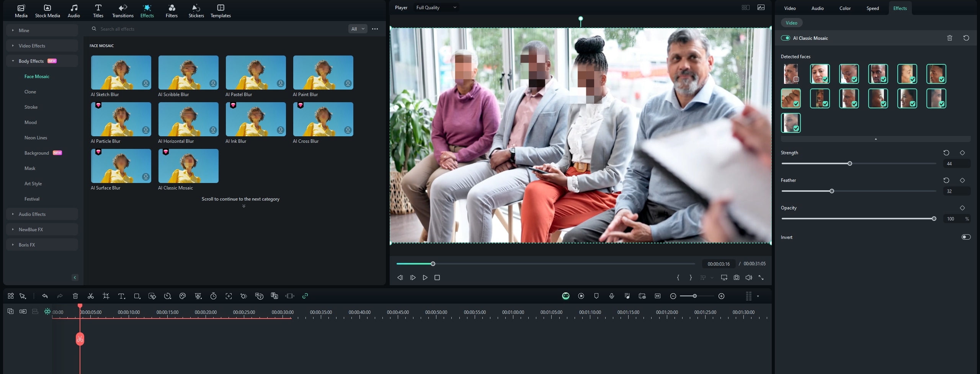This screenshot has height=374, width=980.
Task: Step to the previous frame
Action: tap(400, 278)
